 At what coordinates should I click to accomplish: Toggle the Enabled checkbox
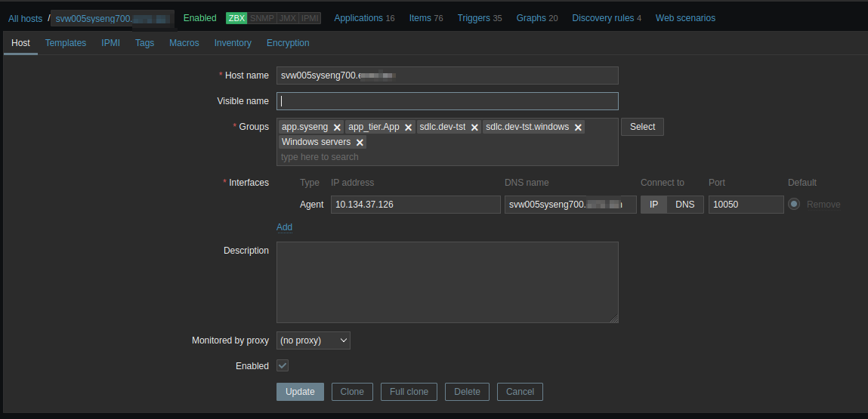[283, 366]
